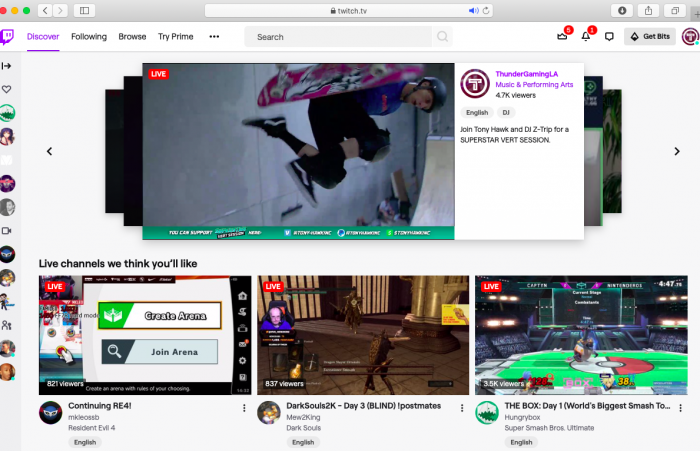Click the Safari download icon
This screenshot has height=451, width=700.
[x=623, y=10]
